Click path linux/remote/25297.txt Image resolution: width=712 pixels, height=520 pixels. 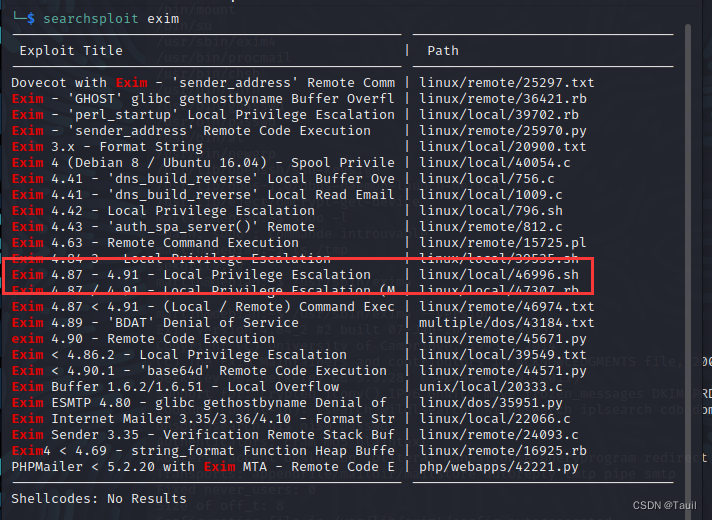[x=506, y=83]
